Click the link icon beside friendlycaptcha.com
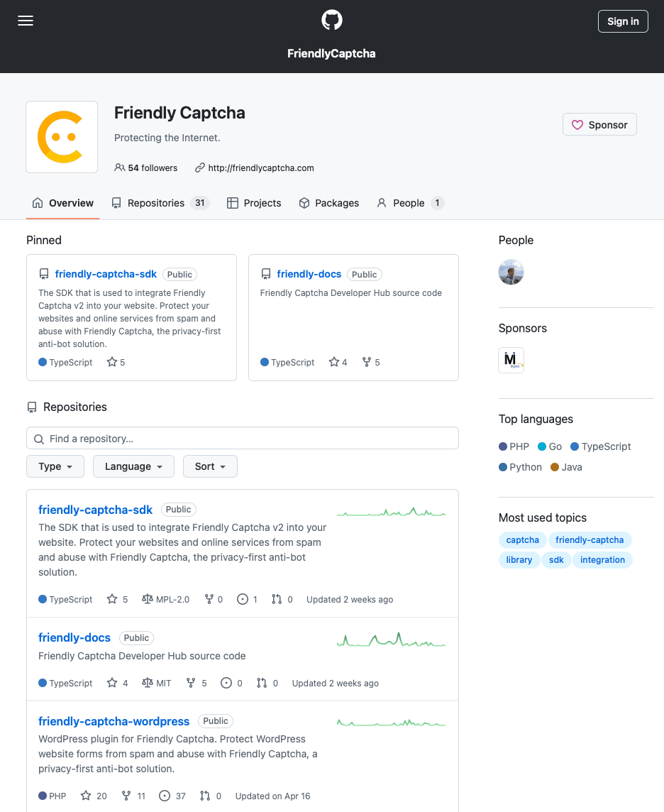The image size is (664, 812). (x=199, y=168)
